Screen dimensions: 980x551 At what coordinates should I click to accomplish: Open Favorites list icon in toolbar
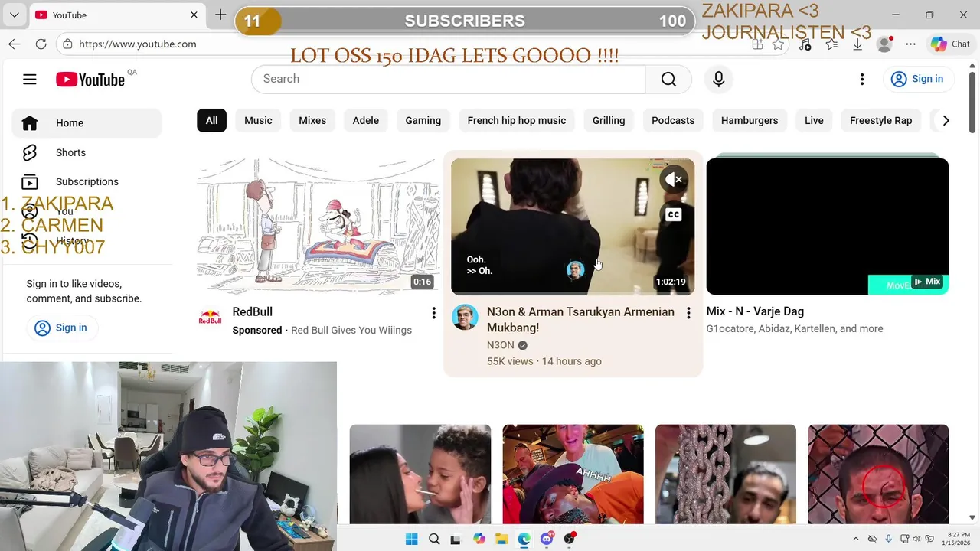831,44
